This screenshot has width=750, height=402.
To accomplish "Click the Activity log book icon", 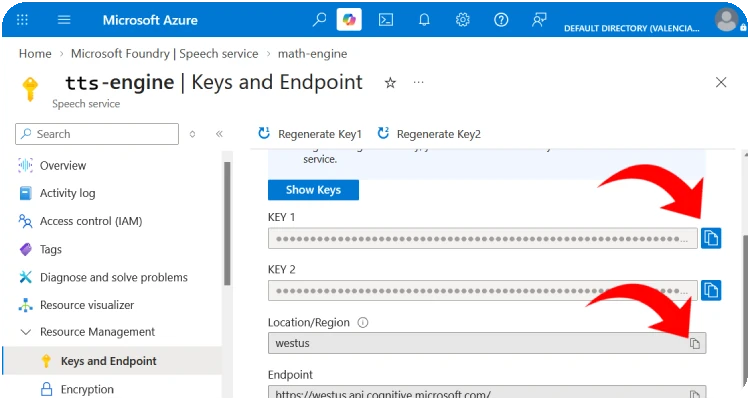I will click(x=25, y=193).
